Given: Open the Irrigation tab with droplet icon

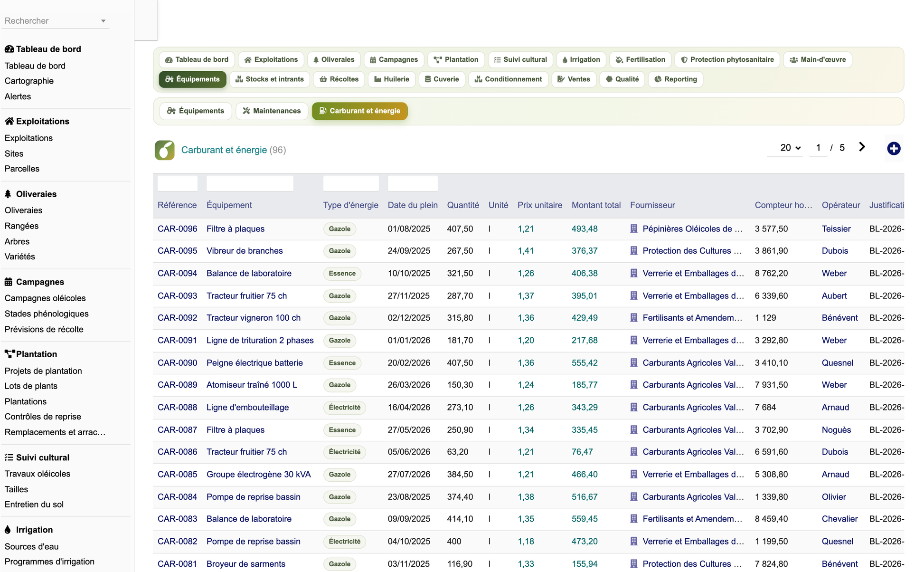Looking at the screenshot, I should 581,59.
